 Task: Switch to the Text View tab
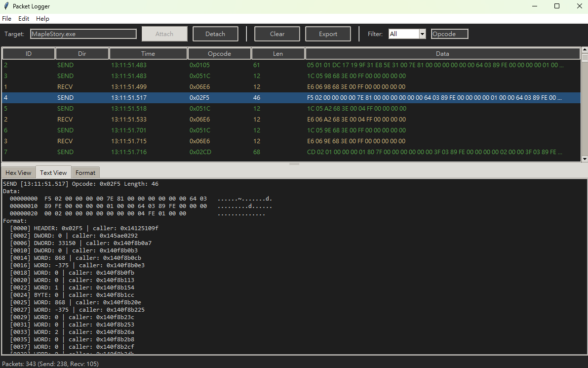click(53, 172)
